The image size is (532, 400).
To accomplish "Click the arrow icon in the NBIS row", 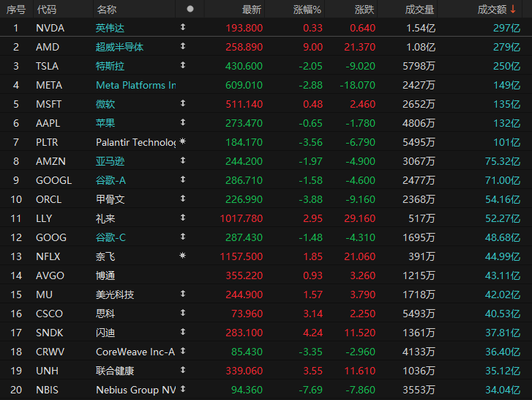I will point(183,389).
